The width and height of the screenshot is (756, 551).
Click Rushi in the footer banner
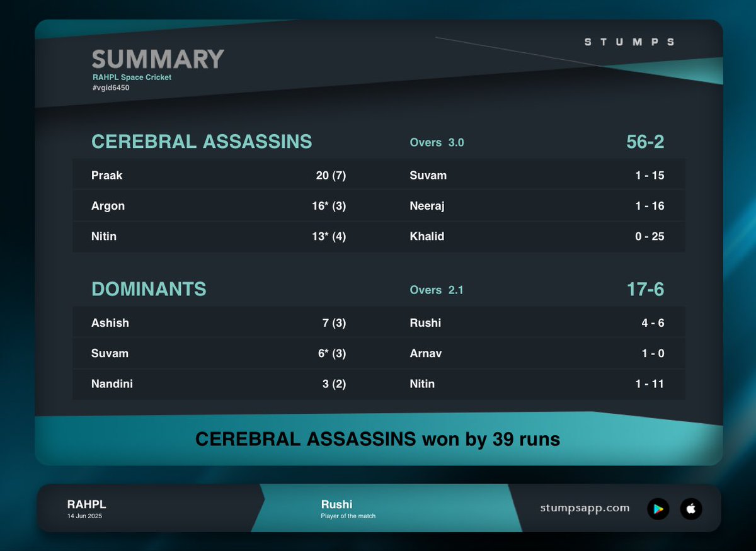[x=336, y=504]
